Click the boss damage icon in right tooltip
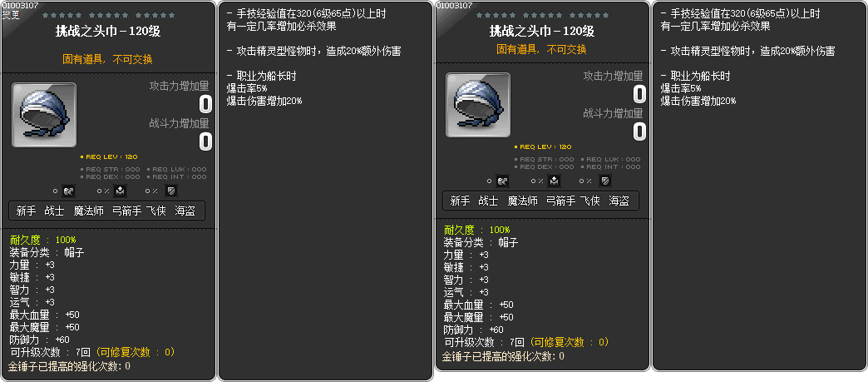 (555, 181)
